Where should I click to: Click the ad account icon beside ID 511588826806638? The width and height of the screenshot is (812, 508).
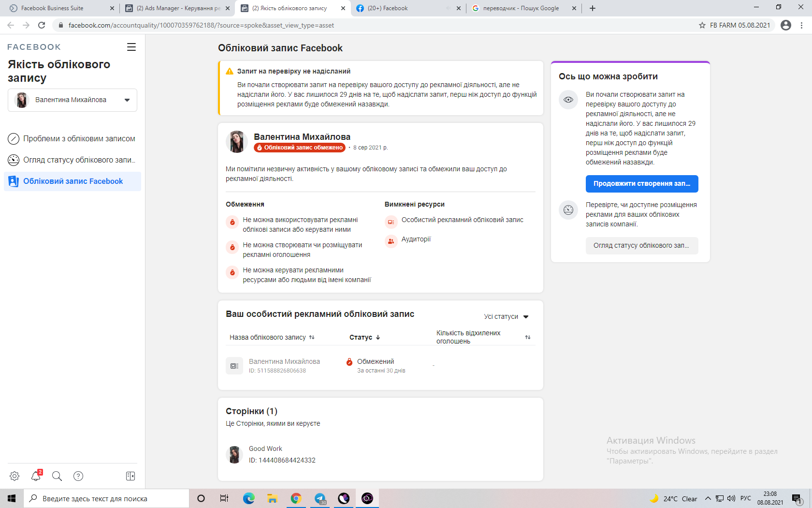(x=234, y=366)
